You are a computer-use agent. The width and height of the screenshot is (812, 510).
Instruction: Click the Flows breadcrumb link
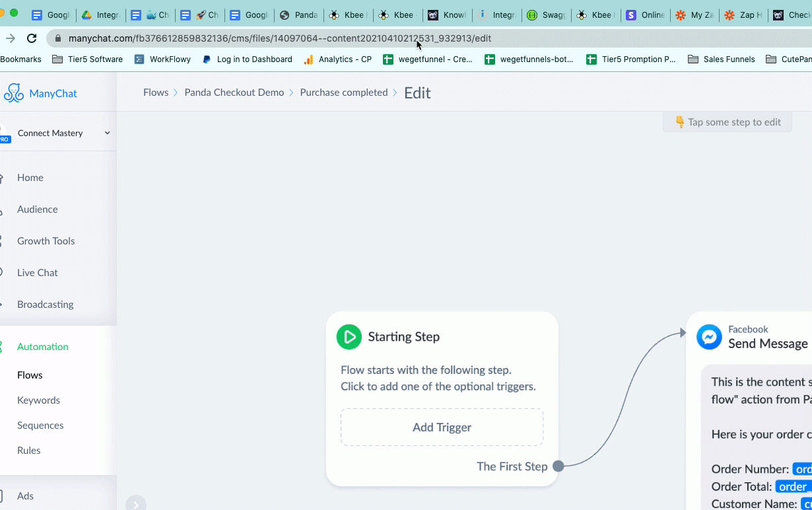click(x=156, y=92)
